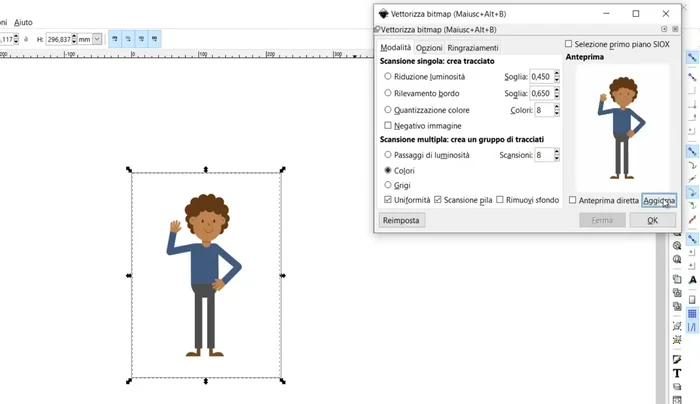Click the bold 'A' text icon in the right toolbar

point(692,280)
